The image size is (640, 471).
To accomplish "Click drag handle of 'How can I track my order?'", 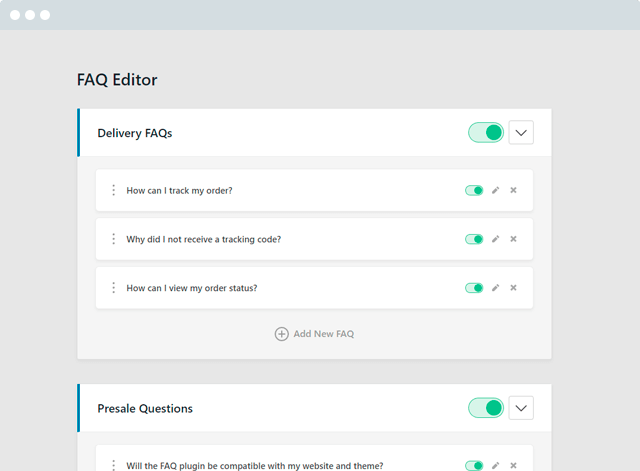I will tap(113, 190).
